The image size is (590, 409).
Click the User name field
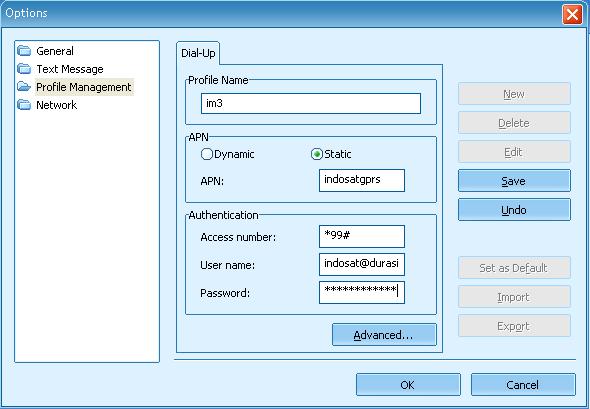pos(362,264)
